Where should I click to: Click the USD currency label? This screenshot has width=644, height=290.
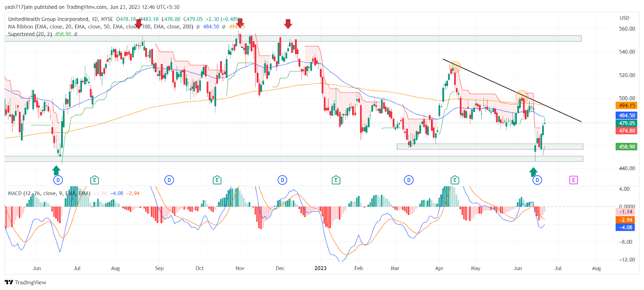[624, 18]
